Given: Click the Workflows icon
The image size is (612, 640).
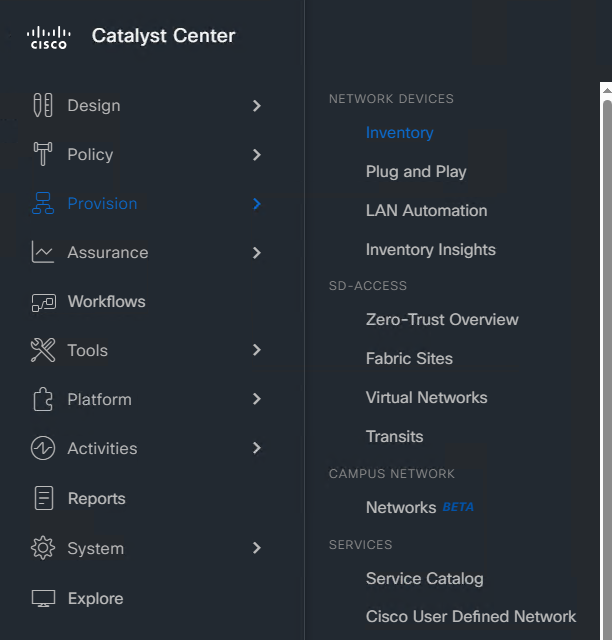Looking at the screenshot, I should 43,302.
